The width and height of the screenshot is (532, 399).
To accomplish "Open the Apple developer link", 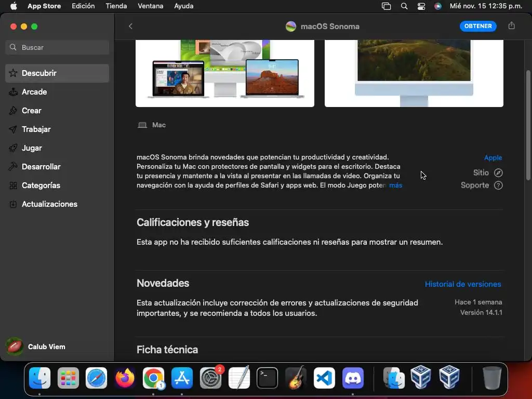I will (493, 157).
